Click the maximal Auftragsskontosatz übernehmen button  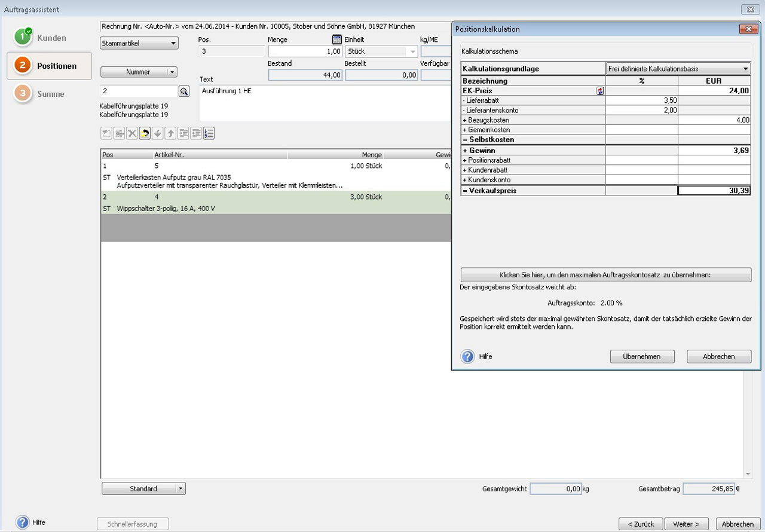click(606, 275)
